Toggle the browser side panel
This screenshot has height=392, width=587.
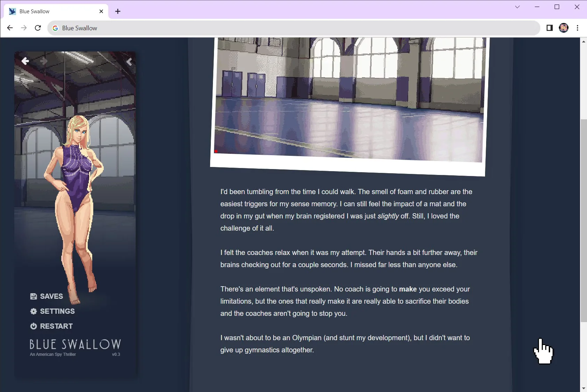[x=549, y=28]
